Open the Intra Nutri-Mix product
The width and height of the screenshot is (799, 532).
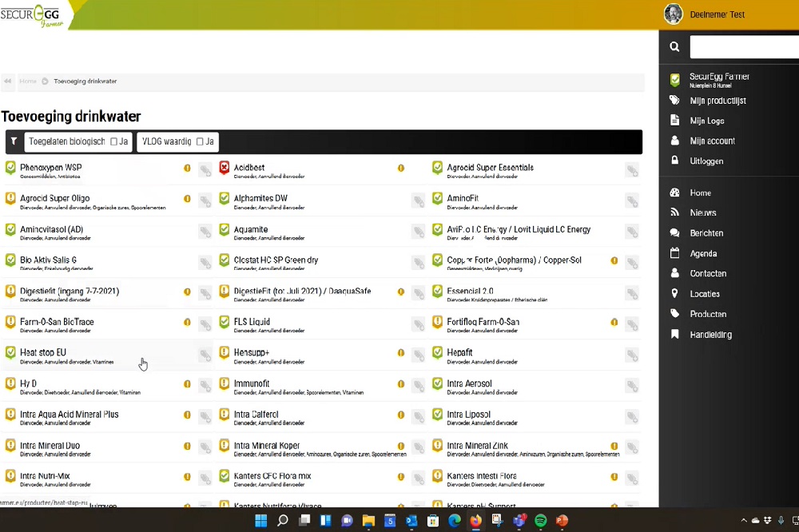pos(45,476)
